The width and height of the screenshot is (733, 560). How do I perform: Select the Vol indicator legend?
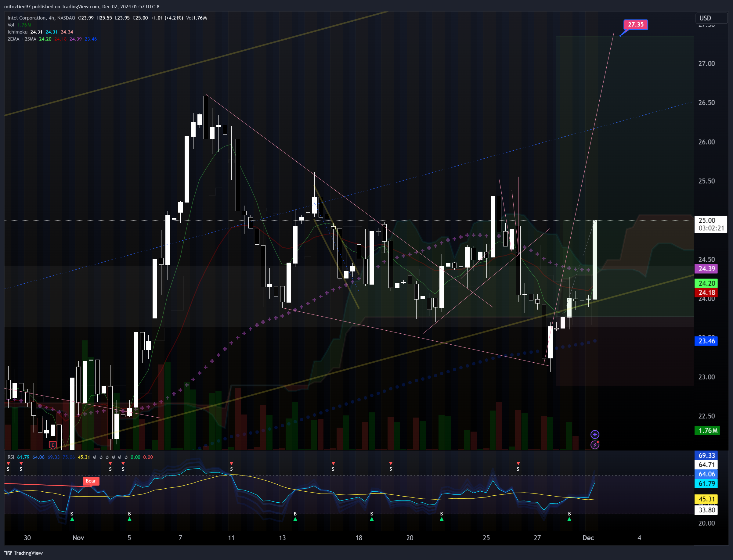click(x=11, y=25)
